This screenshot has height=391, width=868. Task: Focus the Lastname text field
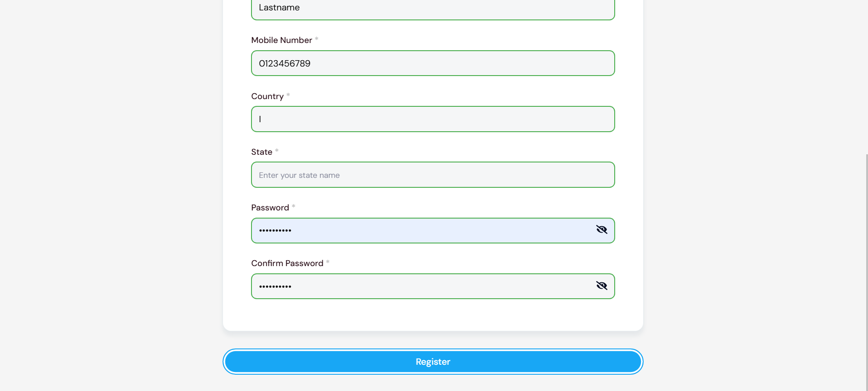click(x=432, y=8)
